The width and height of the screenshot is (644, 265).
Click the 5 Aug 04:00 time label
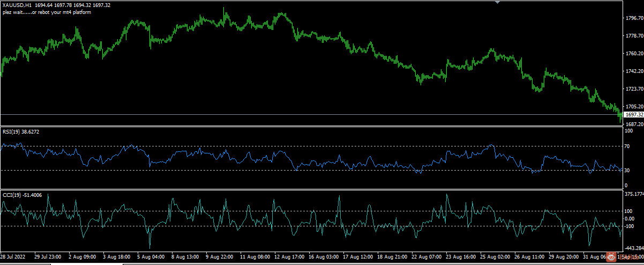click(151, 257)
